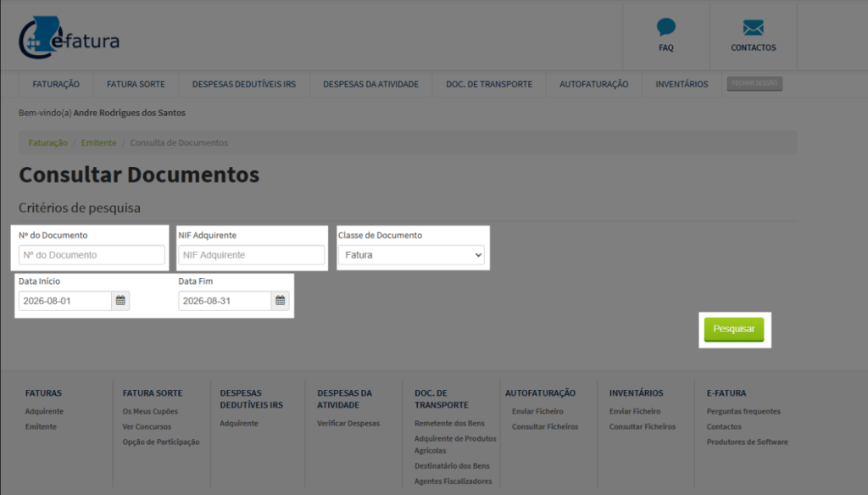Open Ver Concursos footer link
Image resolution: width=868 pixels, height=495 pixels.
point(147,426)
